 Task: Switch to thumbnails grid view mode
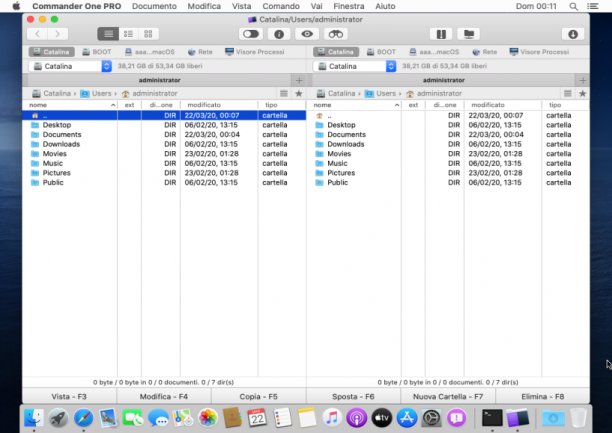[148, 34]
